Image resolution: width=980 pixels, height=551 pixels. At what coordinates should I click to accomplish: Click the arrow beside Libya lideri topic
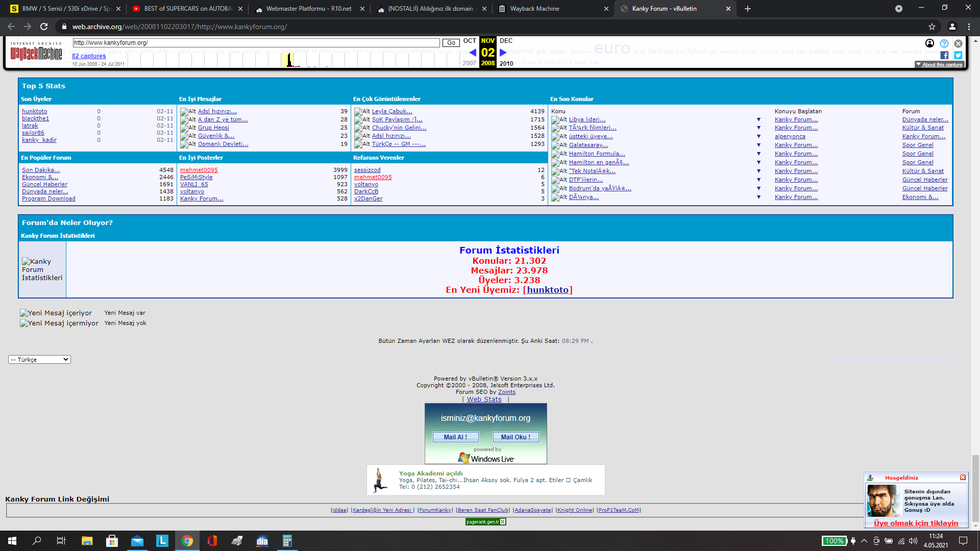[758, 119]
